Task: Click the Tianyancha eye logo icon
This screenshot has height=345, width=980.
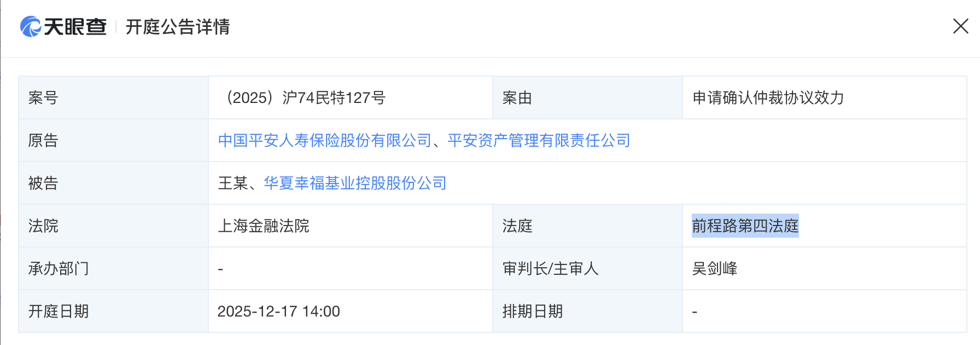Action: coord(31,26)
